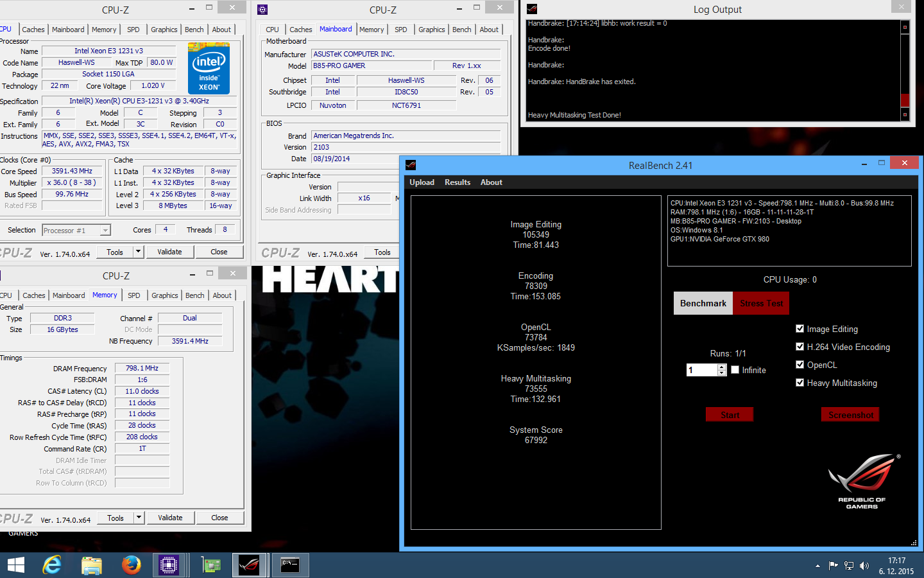This screenshot has height=578, width=924.
Task: Toggle the Image Editing checkbox
Action: [x=800, y=328]
